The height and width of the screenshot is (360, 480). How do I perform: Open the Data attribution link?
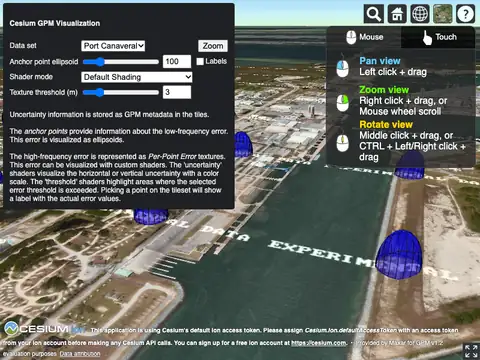tap(80, 354)
